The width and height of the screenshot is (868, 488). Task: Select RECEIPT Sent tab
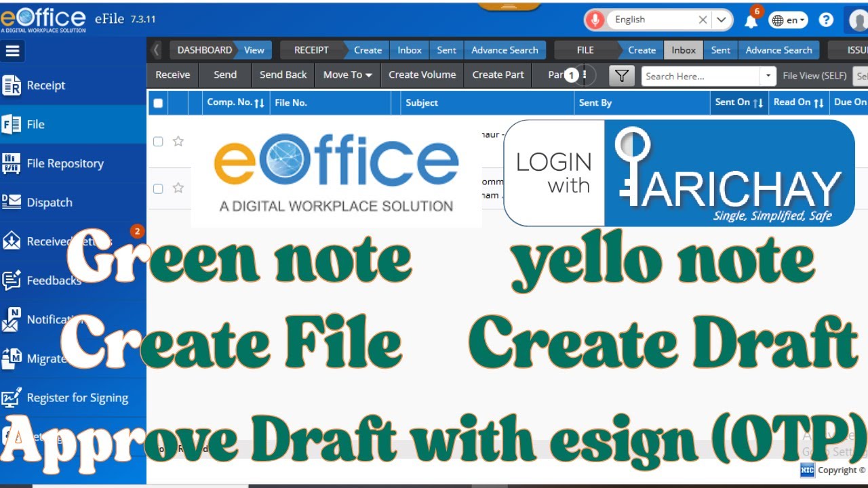(447, 50)
